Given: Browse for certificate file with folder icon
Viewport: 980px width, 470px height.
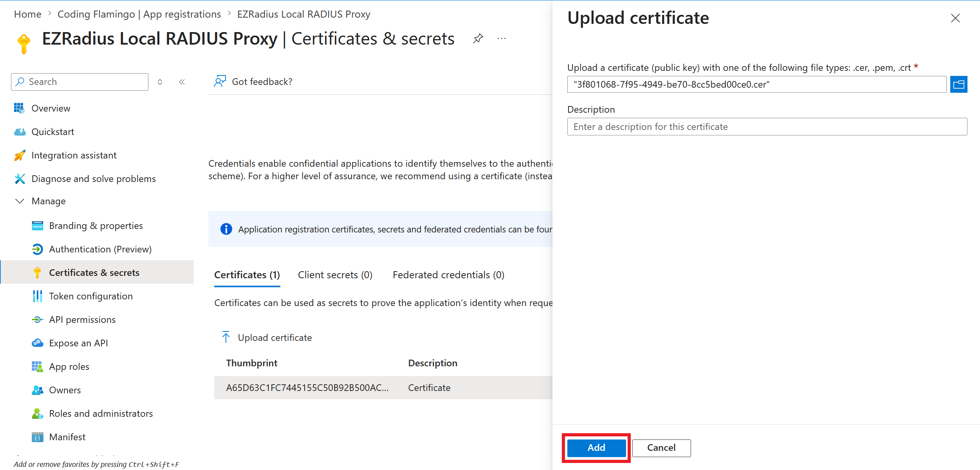Looking at the screenshot, I should (958, 85).
